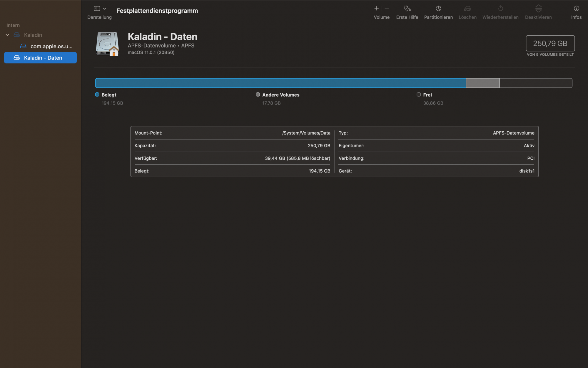The width and height of the screenshot is (588, 368).
Task: Click the Wiederherstellen restore icon
Action: pos(500,9)
